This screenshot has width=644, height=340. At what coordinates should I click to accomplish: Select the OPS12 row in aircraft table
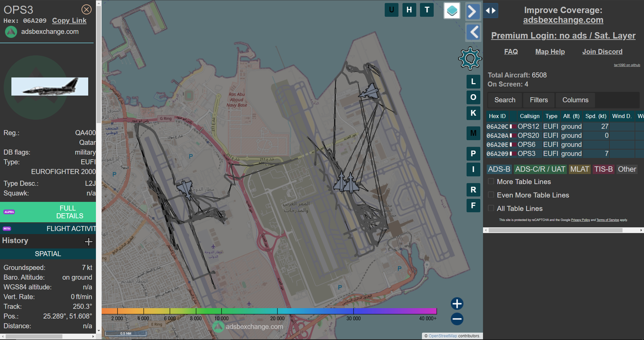(565, 126)
